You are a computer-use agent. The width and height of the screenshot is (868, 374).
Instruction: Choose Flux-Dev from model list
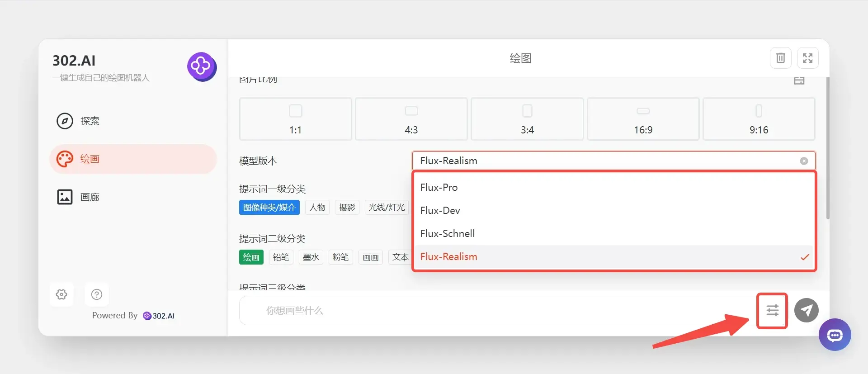click(x=614, y=211)
